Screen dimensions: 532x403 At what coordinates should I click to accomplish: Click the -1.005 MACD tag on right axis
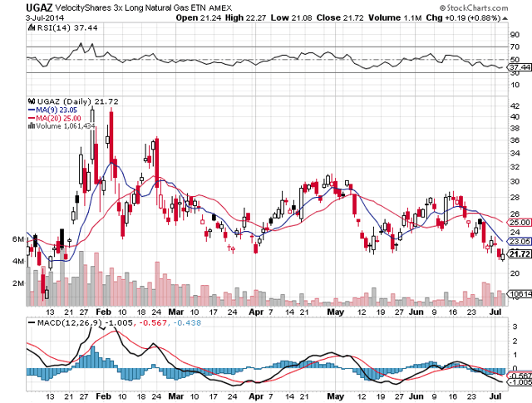[x=520, y=382]
